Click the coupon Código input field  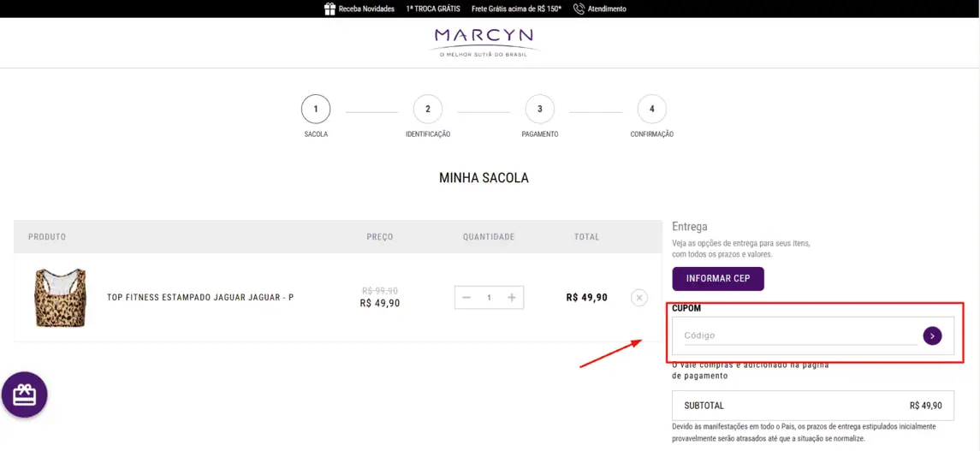tap(800, 335)
